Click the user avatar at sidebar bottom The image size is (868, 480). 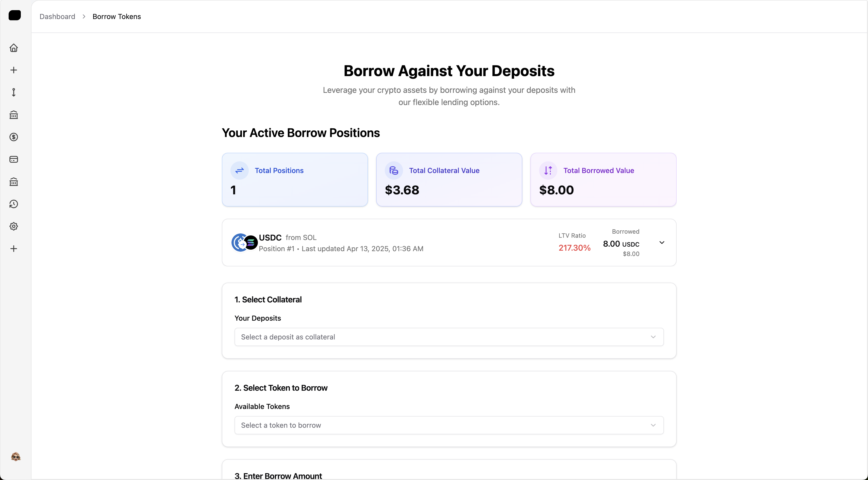[15, 457]
